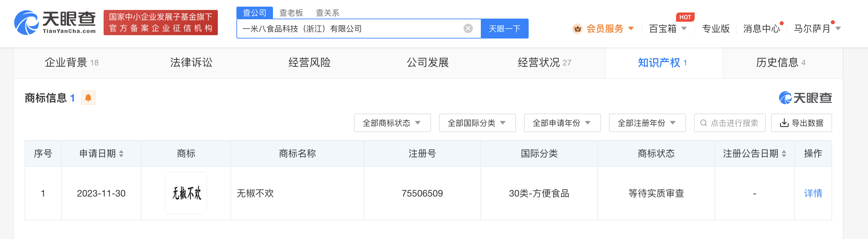Open the 百宝箱 dropdown menu
The image size is (868, 239).
tap(667, 29)
